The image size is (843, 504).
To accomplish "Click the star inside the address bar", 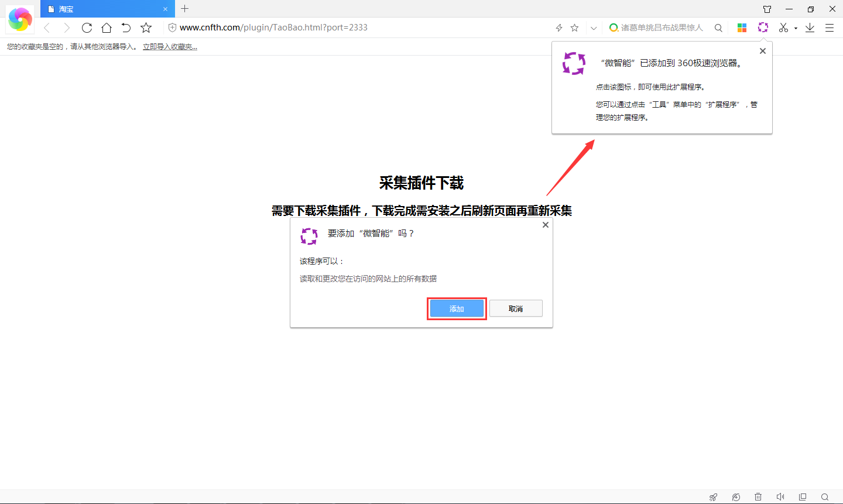I will pos(575,28).
